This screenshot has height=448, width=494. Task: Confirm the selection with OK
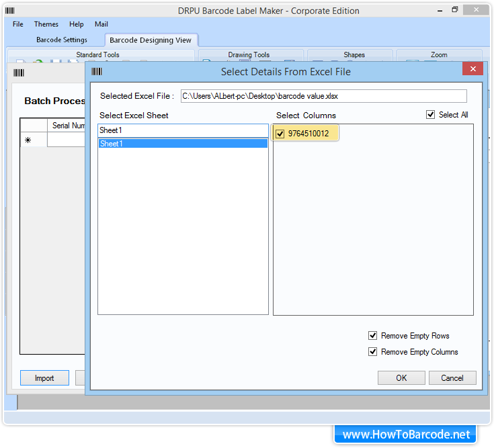[401, 378]
